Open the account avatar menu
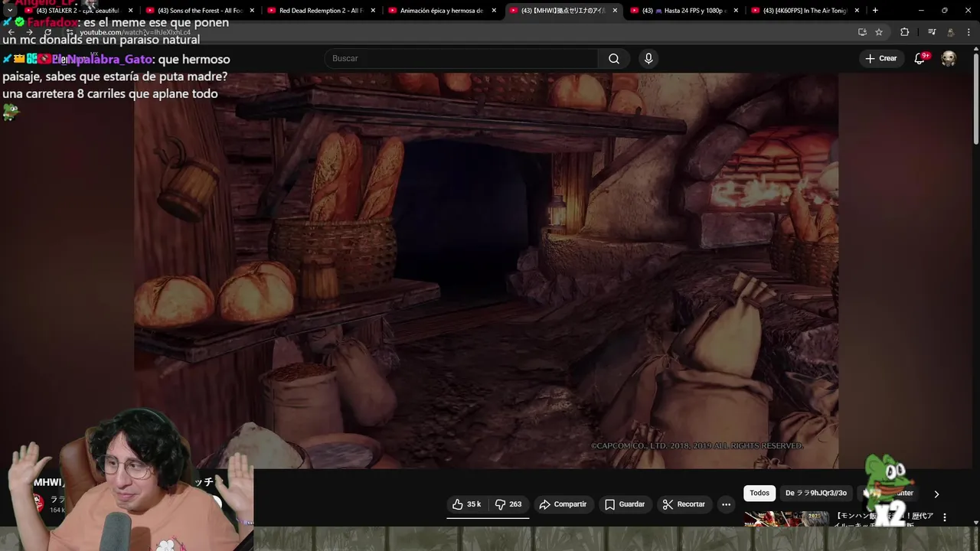 click(949, 59)
